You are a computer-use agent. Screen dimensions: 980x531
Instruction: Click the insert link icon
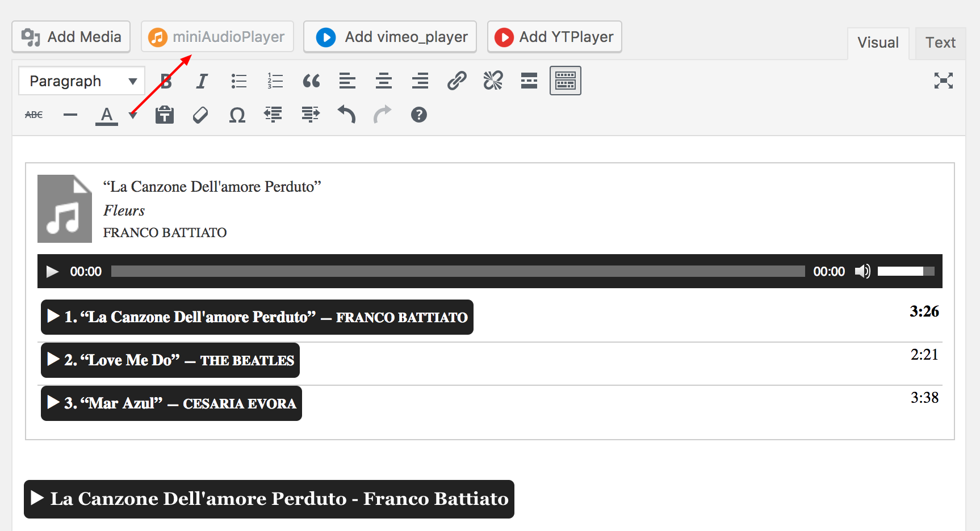(457, 81)
